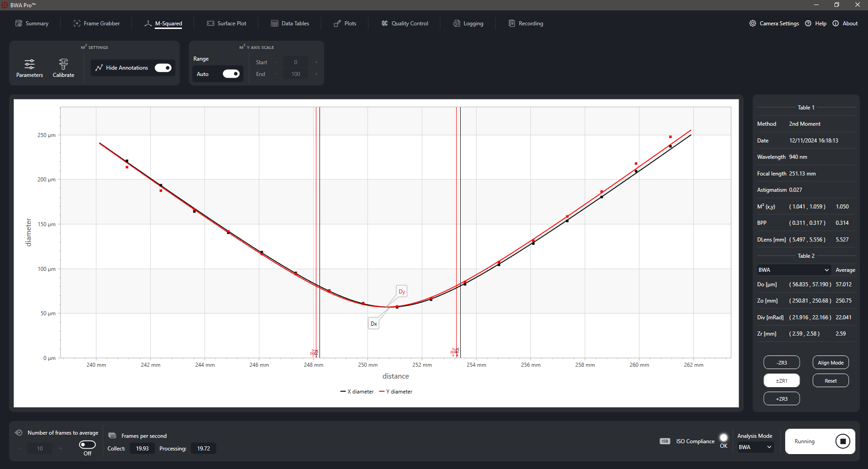868x469 pixels.
Task: Expand the Table 2 BWA dropdown
Action: coord(794,270)
